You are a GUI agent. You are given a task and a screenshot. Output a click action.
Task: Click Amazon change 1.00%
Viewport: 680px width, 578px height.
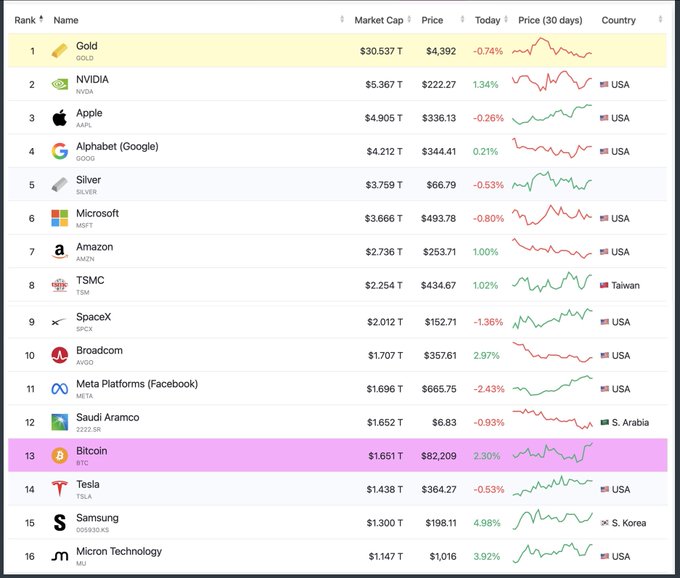click(485, 252)
